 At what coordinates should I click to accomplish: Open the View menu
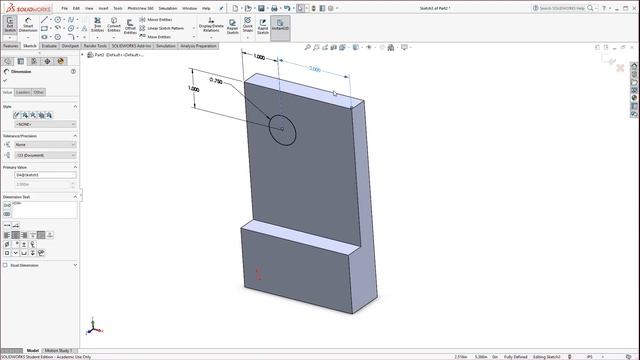point(89,8)
